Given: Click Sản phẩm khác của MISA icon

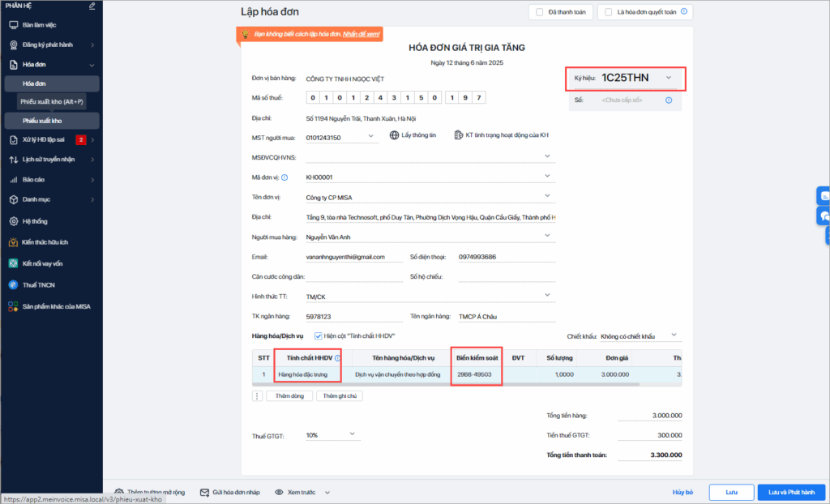Looking at the screenshot, I should 13,306.
